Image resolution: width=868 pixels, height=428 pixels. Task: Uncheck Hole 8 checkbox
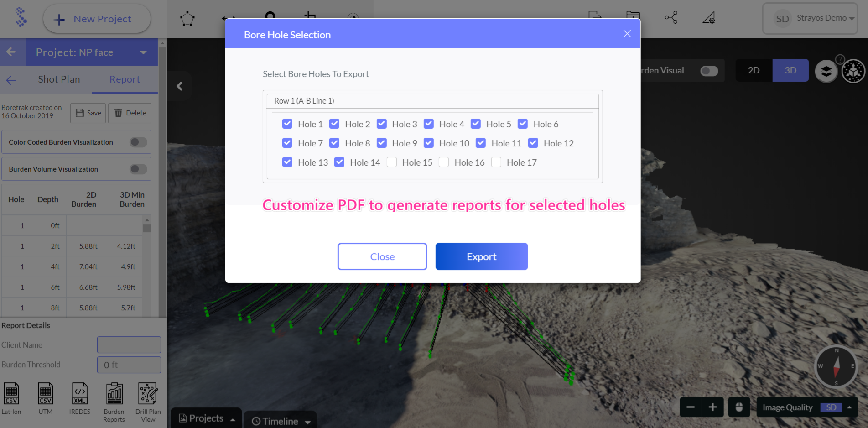click(x=334, y=143)
